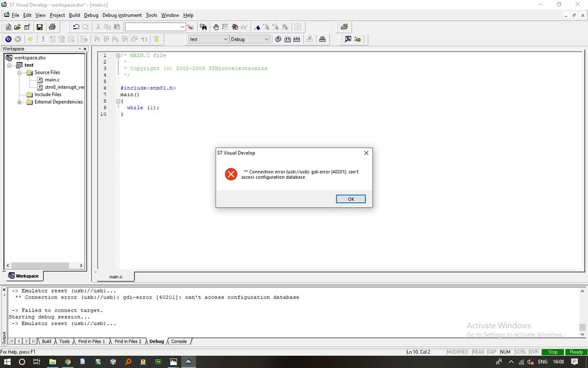
Task: Open a file with the folder icon
Action: pos(17,27)
